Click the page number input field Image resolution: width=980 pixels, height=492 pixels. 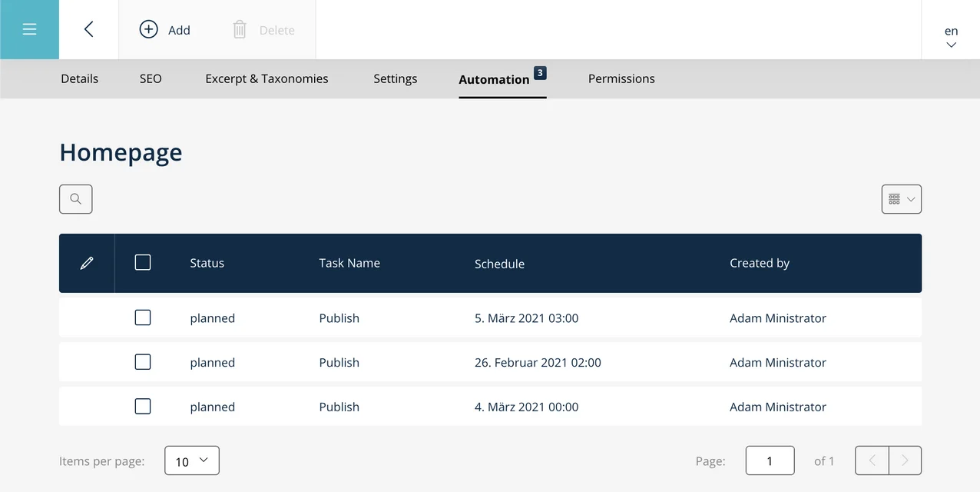tap(770, 460)
